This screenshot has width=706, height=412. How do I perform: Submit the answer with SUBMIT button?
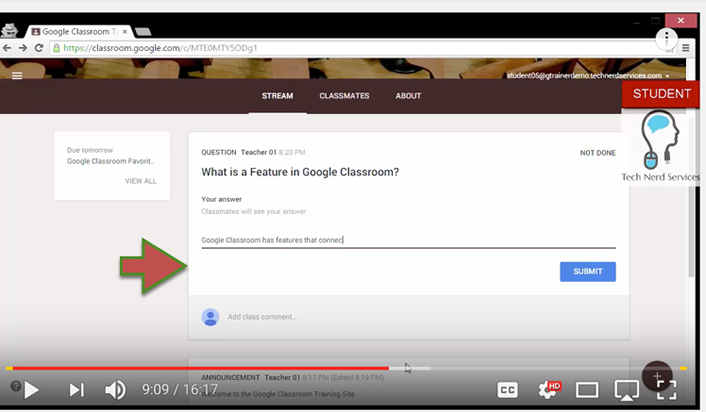coord(588,272)
